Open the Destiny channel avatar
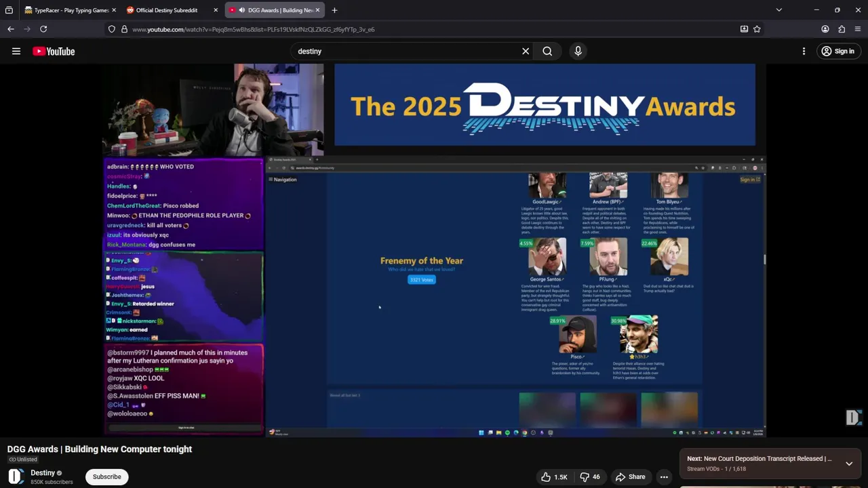The image size is (868, 488). click(x=16, y=476)
